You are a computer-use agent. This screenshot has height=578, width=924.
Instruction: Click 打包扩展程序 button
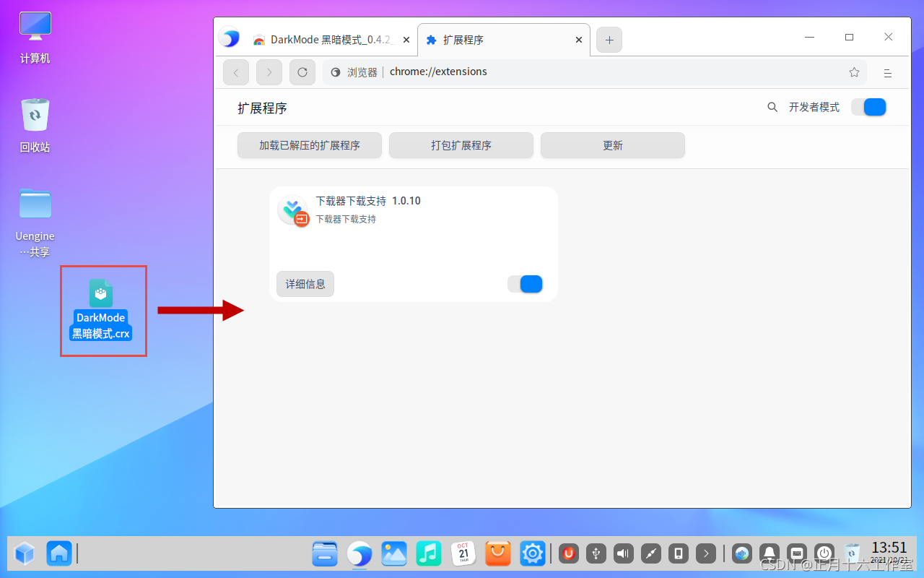coord(461,145)
